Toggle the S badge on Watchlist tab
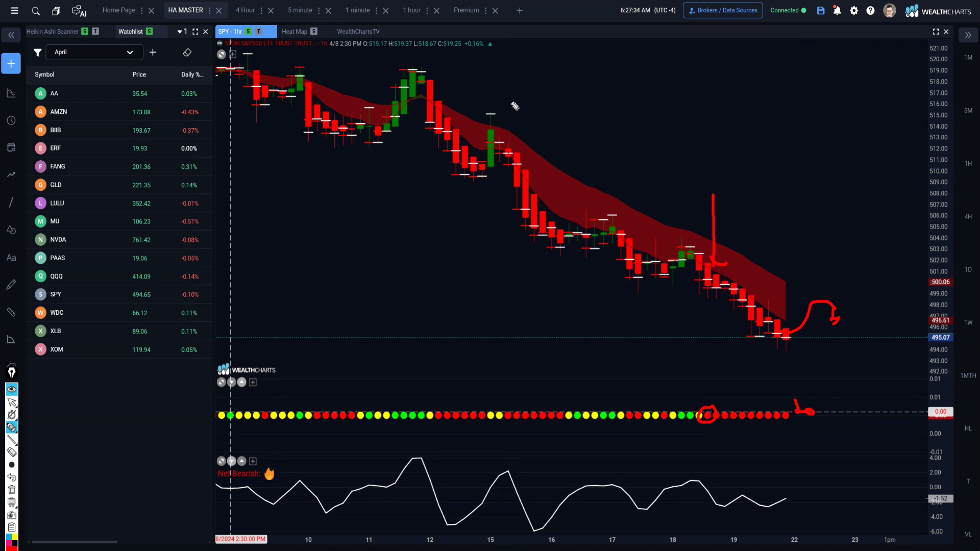This screenshot has width=980, height=551. [149, 31]
